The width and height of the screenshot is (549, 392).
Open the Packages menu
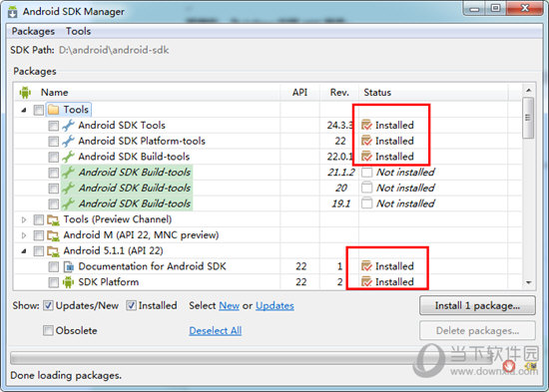click(x=33, y=31)
